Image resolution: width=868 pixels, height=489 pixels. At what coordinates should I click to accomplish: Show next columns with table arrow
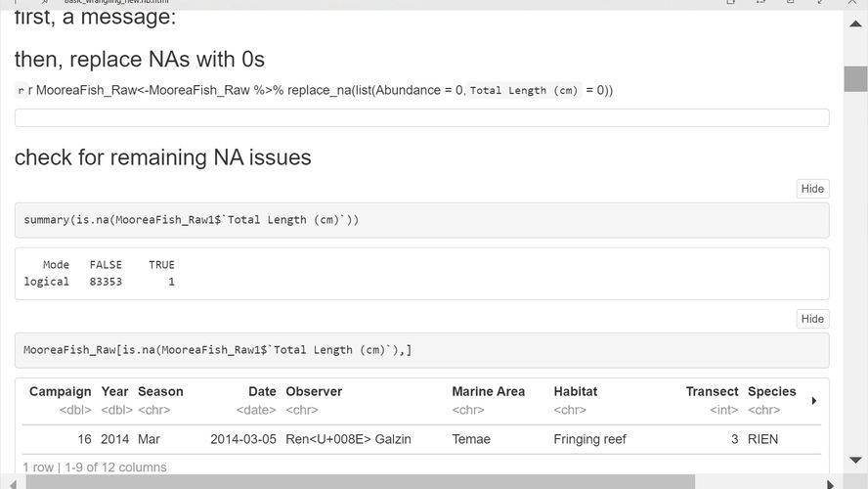tap(814, 400)
